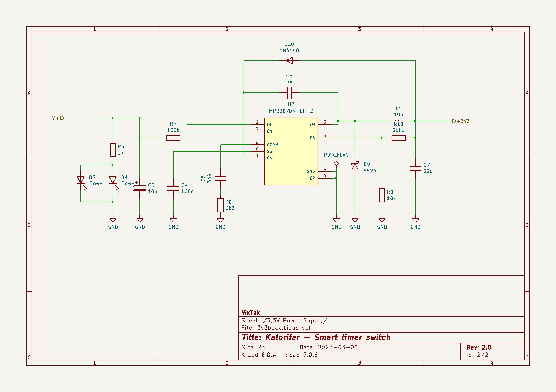Screen dimensions: 556x392
Task: Select the Power LED symbol D7
Action: tap(81, 181)
